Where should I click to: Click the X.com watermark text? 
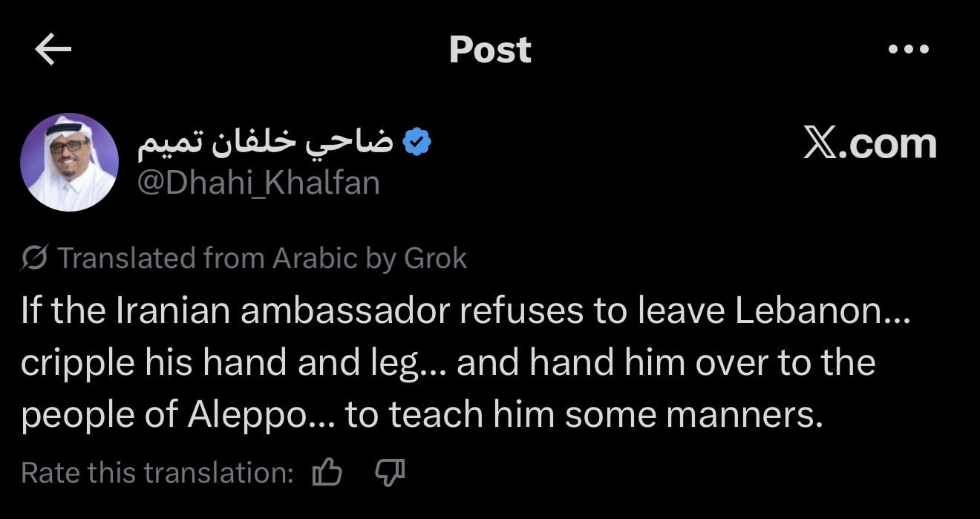869,143
